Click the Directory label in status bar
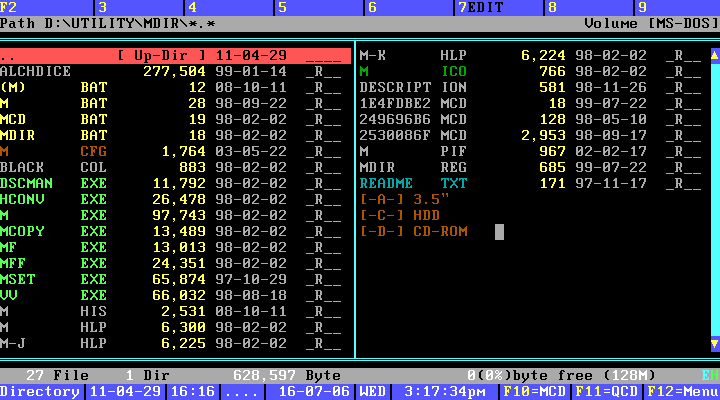 [40, 392]
